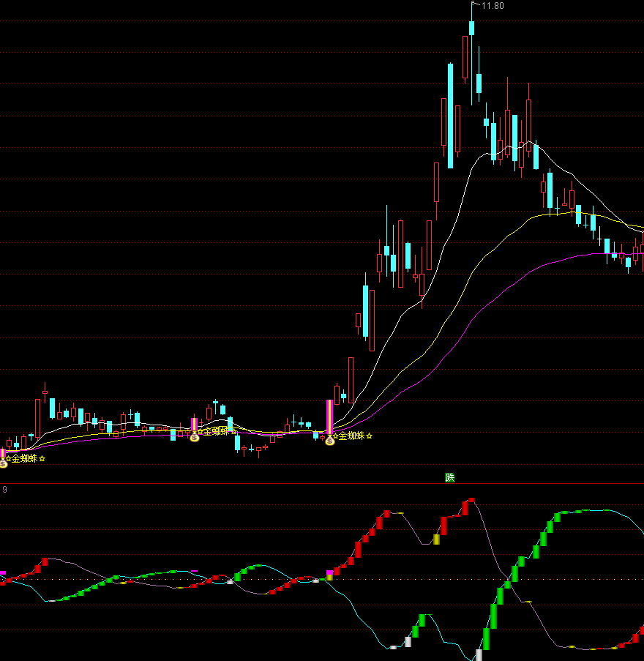
Task: Click money bag icon beside rightmost 金蜘蛛 label
Action: 329,441
